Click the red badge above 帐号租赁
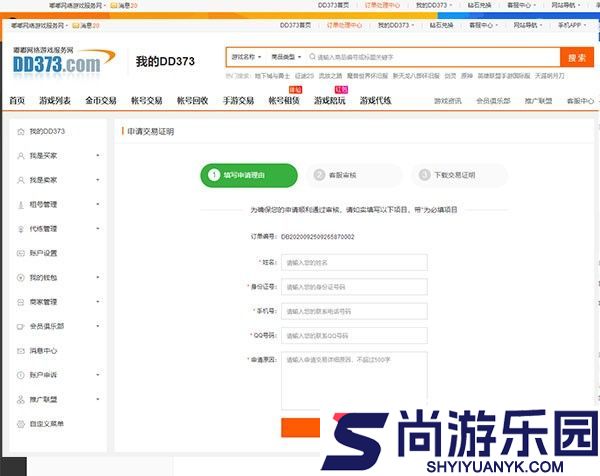Image resolution: width=600 pixels, height=476 pixels. 295,90
